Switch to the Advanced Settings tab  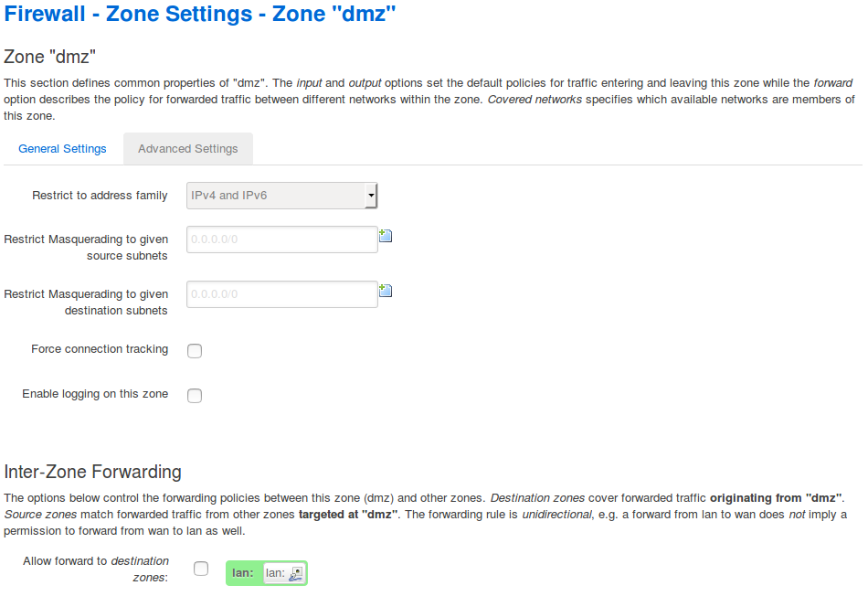(187, 148)
